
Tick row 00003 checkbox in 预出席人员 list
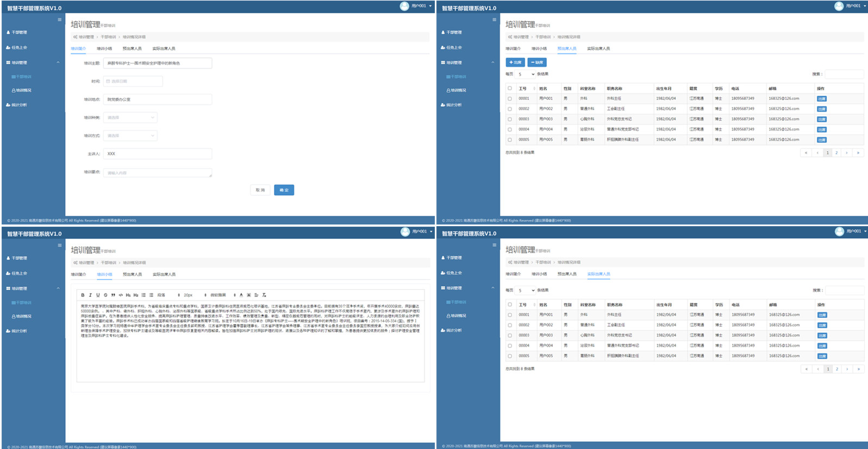[x=509, y=119]
